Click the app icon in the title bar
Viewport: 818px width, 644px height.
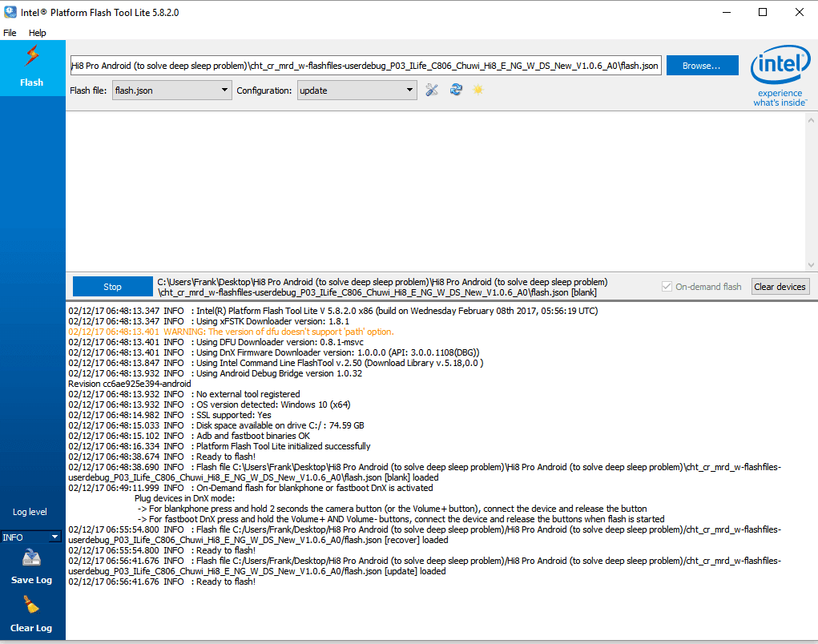pos(10,12)
